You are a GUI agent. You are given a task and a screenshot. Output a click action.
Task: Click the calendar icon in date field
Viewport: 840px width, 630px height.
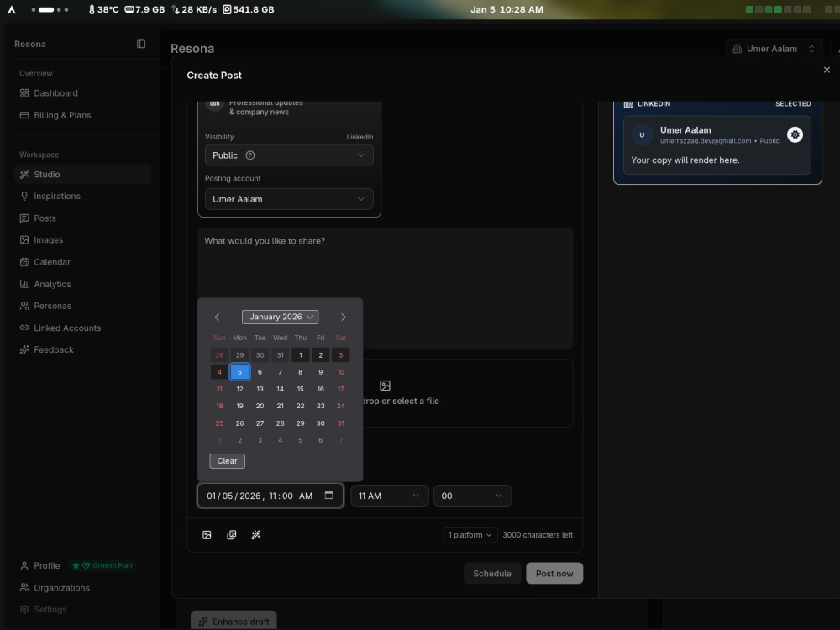[329, 495]
